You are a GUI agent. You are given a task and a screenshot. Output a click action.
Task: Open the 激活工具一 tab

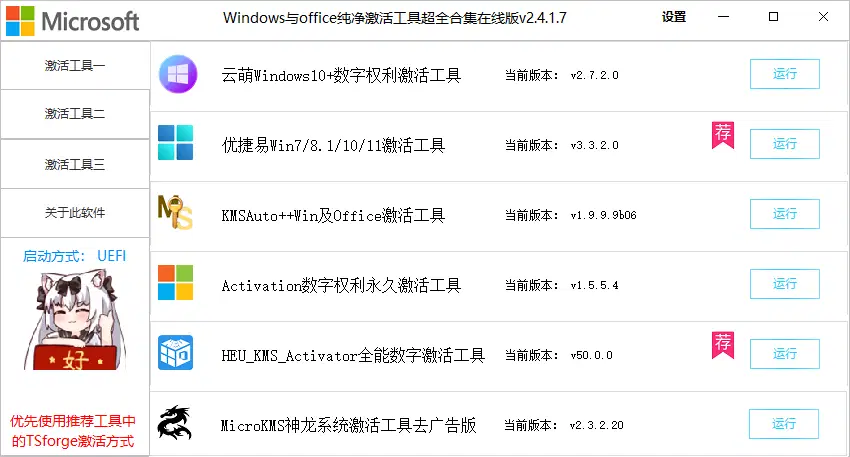75,66
